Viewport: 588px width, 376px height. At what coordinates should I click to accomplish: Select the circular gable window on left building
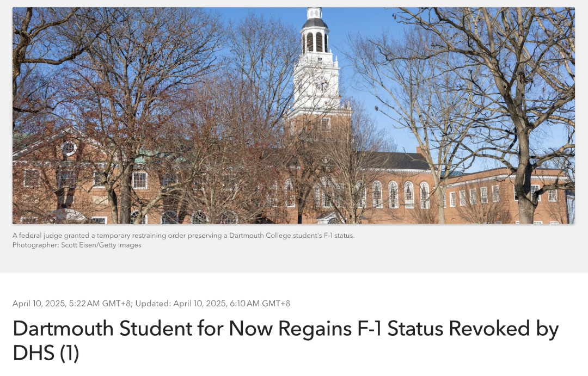[x=69, y=147]
